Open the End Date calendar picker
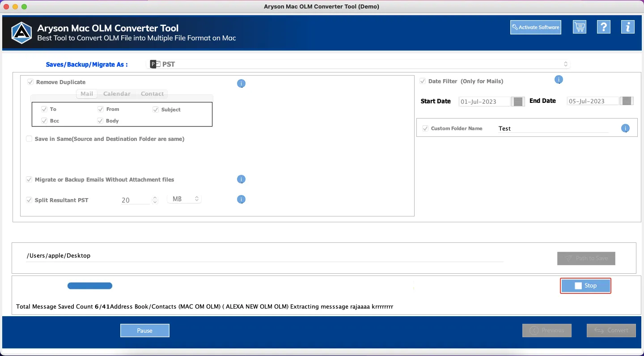This screenshot has height=356, width=644. [x=627, y=101]
